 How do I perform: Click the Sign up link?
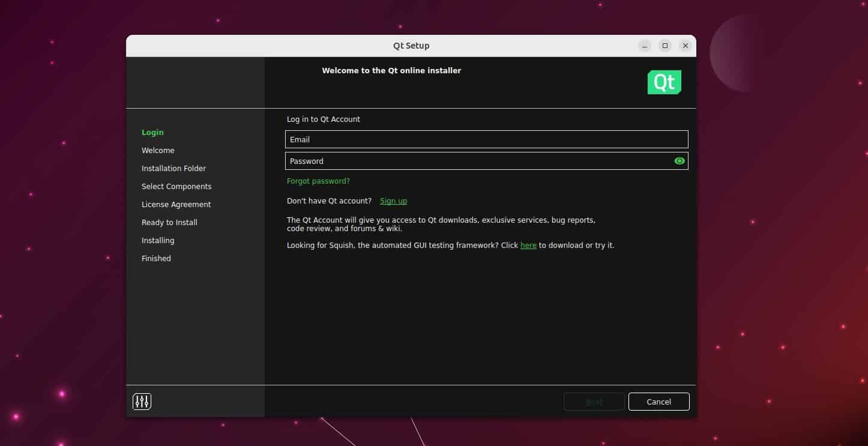393,200
